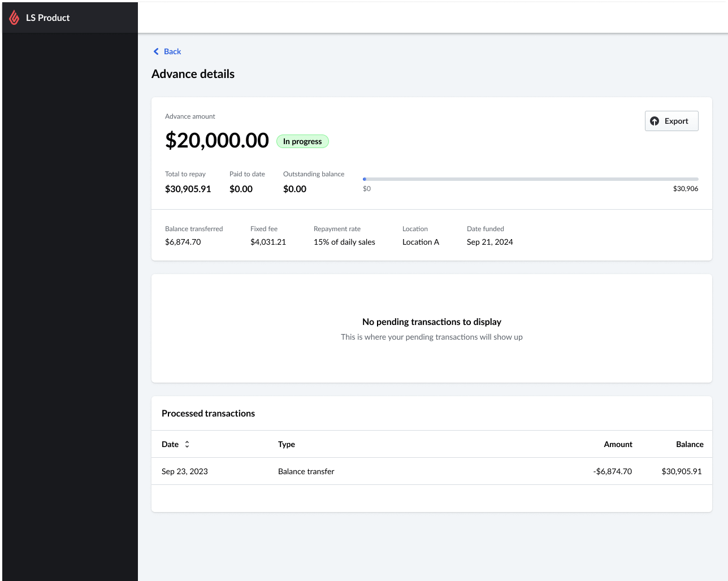Go back via the Back link
Viewport: 728px width, 581px height.
(167, 51)
